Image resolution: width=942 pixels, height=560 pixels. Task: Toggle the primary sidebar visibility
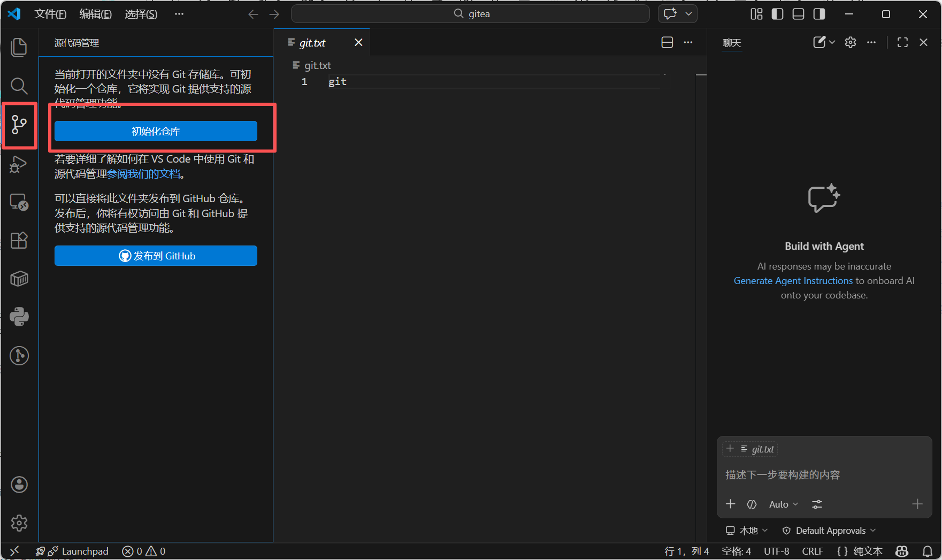(x=777, y=14)
